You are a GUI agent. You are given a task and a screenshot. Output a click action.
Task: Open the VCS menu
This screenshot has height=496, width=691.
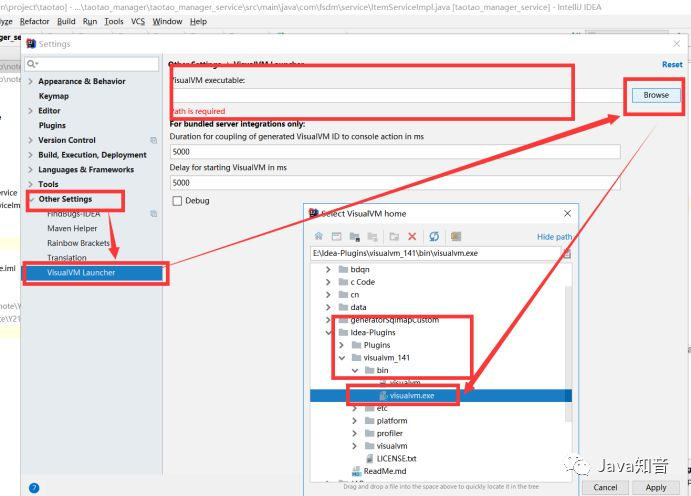tap(137, 22)
